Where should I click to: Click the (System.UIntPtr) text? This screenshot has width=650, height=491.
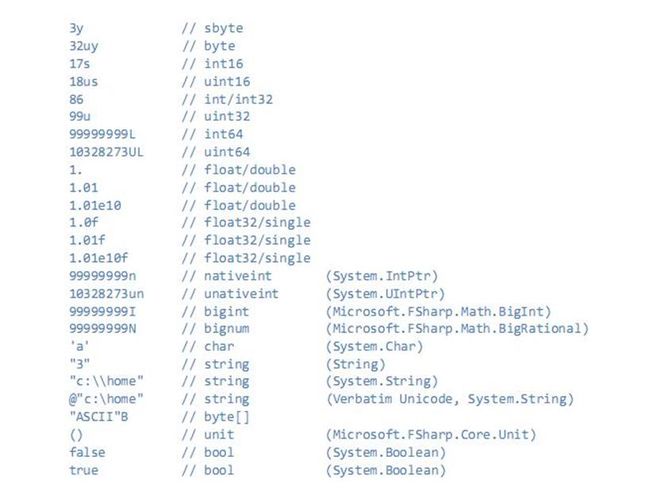pyautogui.click(x=386, y=294)
